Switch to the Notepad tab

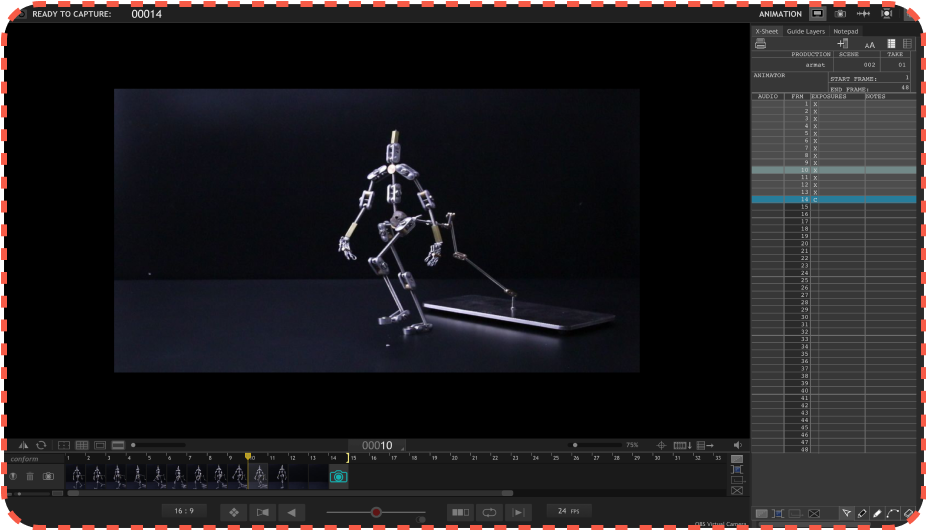846,31
